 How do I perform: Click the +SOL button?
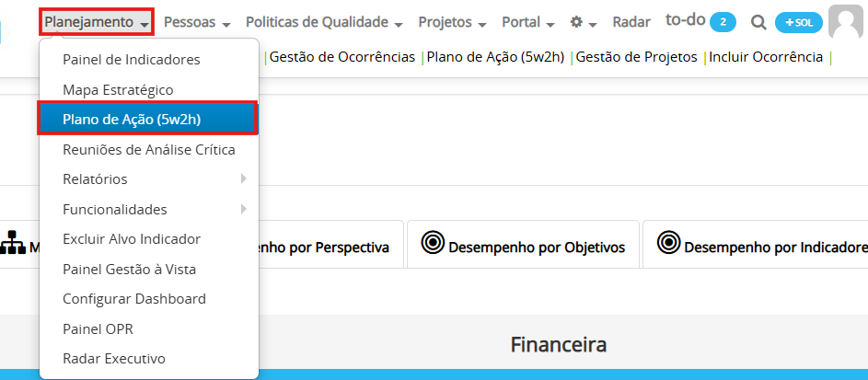click(x=799, y=23)
